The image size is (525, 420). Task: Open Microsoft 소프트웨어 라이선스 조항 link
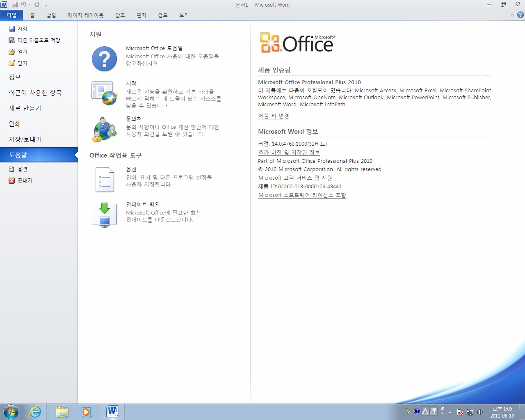tap(302, 195)
